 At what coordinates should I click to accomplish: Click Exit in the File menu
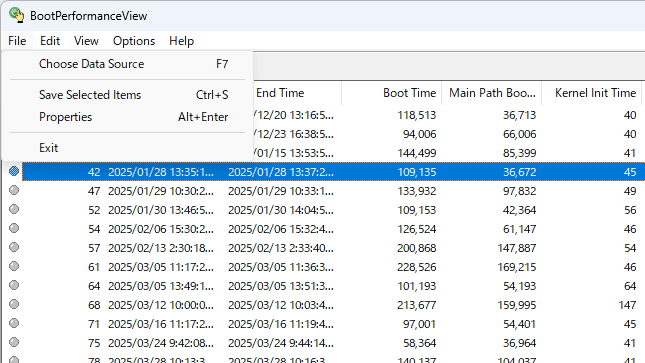(128, 148)
